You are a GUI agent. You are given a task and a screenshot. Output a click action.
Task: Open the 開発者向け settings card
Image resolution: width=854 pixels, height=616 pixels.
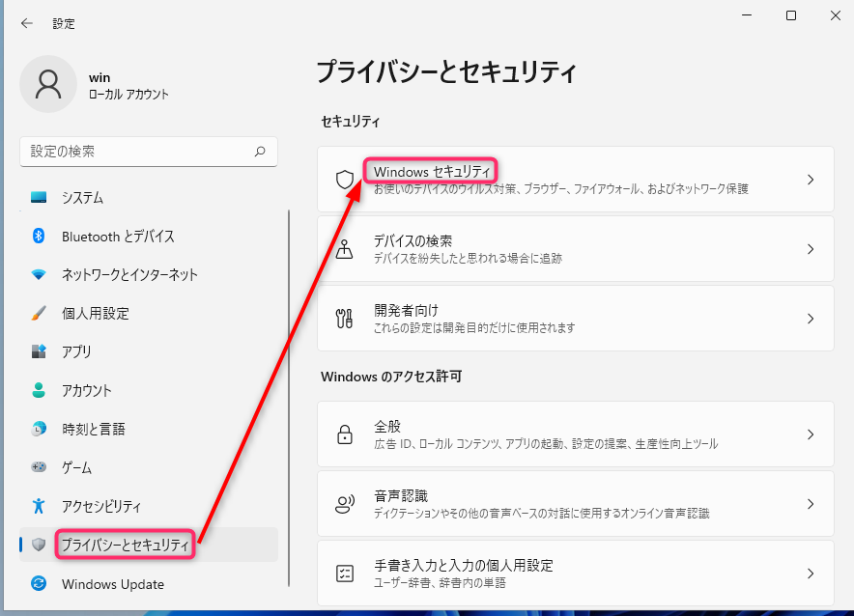click(x=576, y=319)
